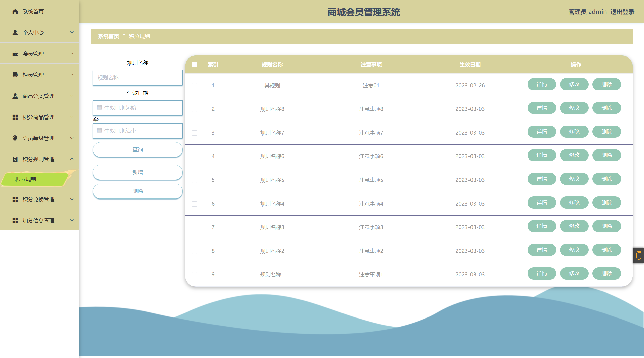
Task: Expand the 加分信息管理 menu chevron
Action: pyautogui.click(x=72, y=220)
